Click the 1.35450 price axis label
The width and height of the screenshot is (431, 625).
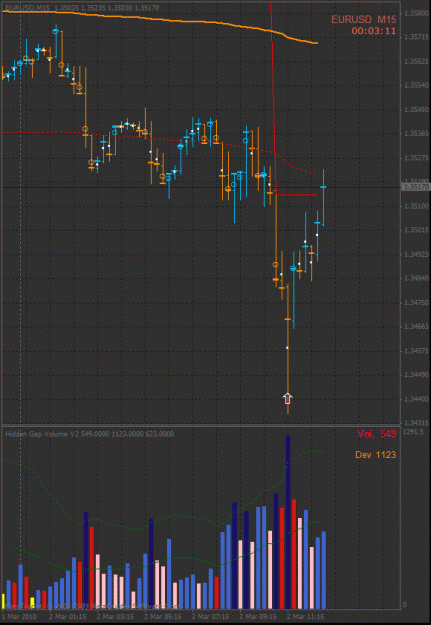[x=415, y=110]
